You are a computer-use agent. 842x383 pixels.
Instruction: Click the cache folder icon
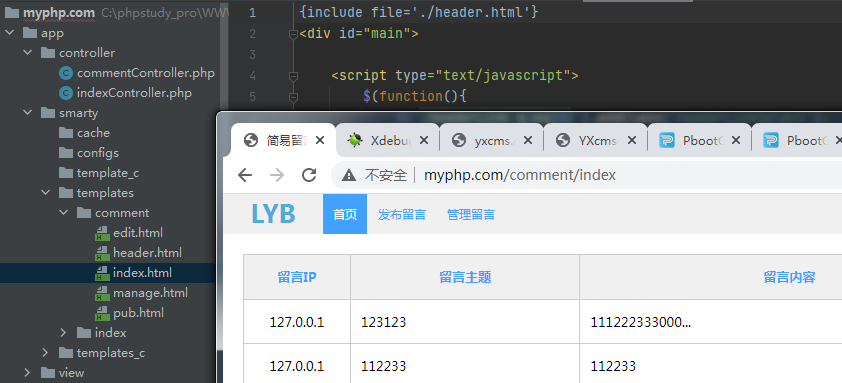[66, 133]
